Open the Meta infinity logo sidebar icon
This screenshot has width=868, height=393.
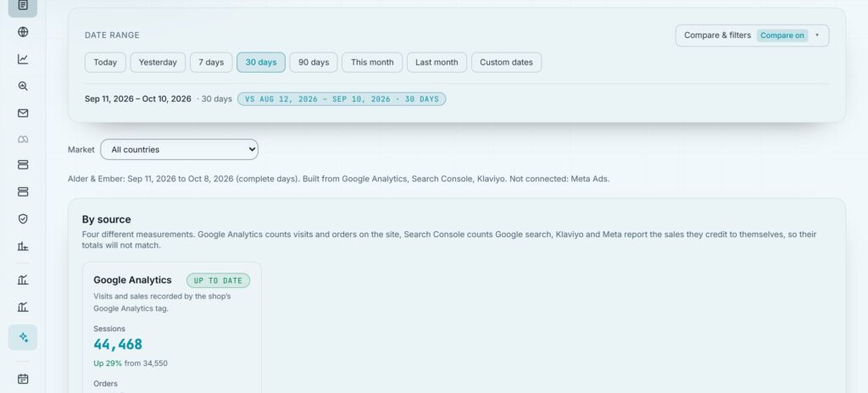pyautogui.click(x=23, y=140)
